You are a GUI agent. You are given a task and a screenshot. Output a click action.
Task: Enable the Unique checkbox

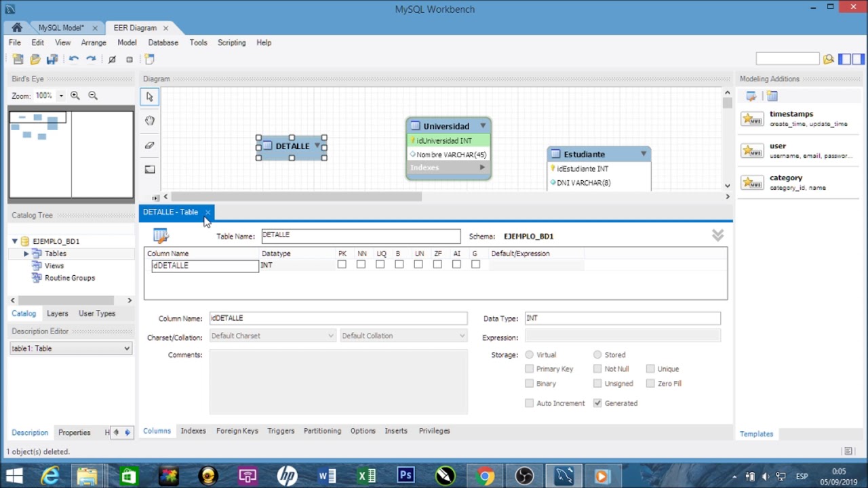click(x=650, y=369)
